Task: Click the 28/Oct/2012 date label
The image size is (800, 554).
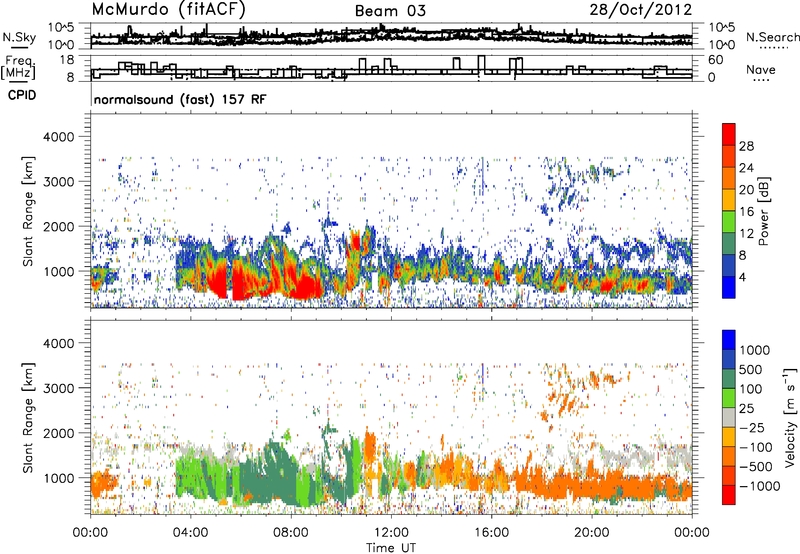Action: [x=641, y=10]
